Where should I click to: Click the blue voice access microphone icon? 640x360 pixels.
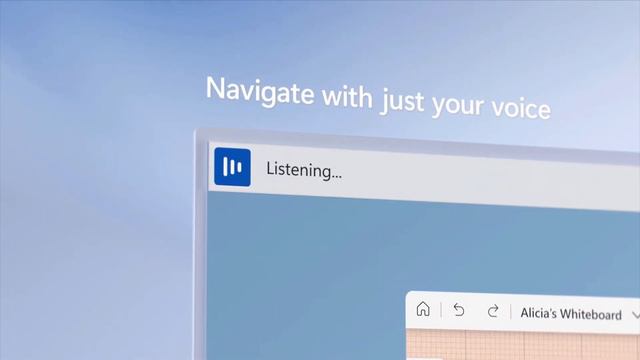232,167
